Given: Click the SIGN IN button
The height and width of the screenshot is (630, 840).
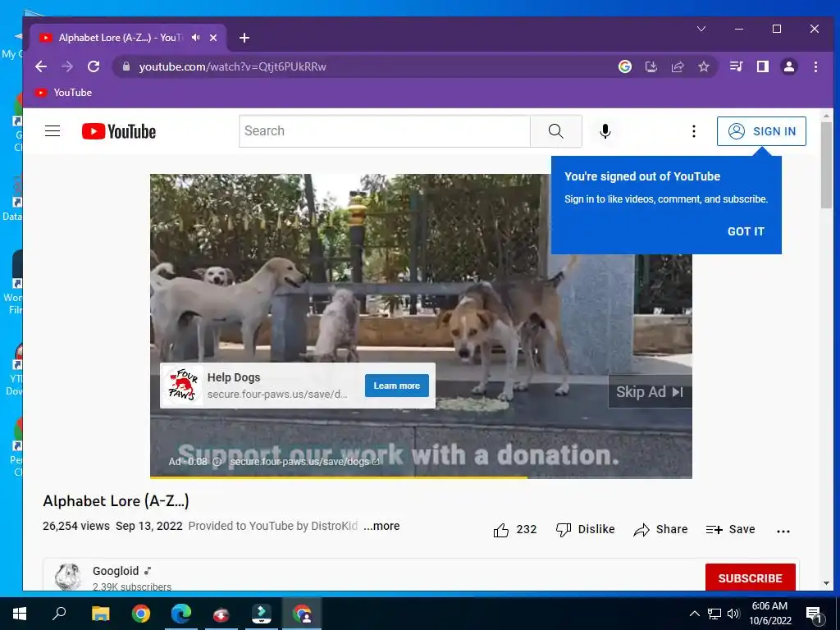Looking at the screenshot, I should pos(761,131).
